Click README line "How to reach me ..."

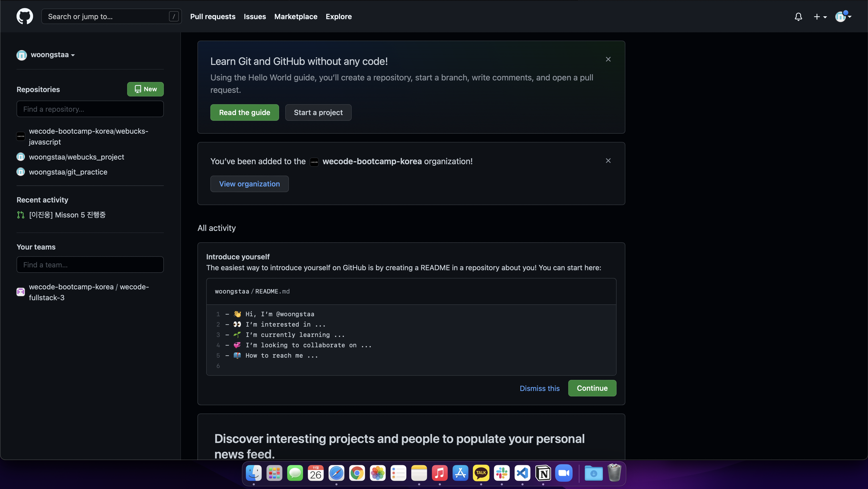(x=281, y=356)
